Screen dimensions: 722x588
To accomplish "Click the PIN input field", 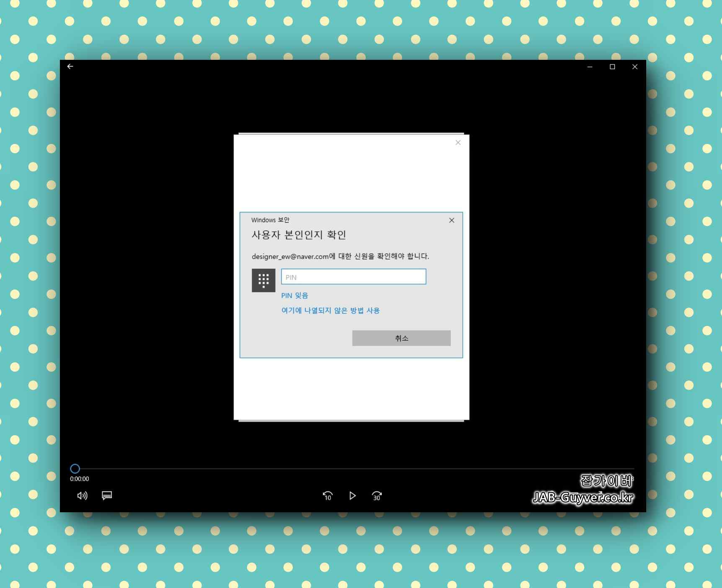I will tap(353, 277).
